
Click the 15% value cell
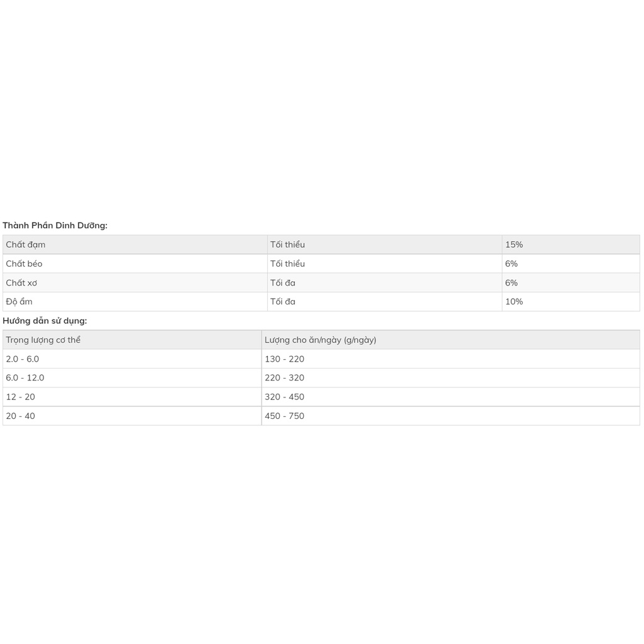click(514, 245)
